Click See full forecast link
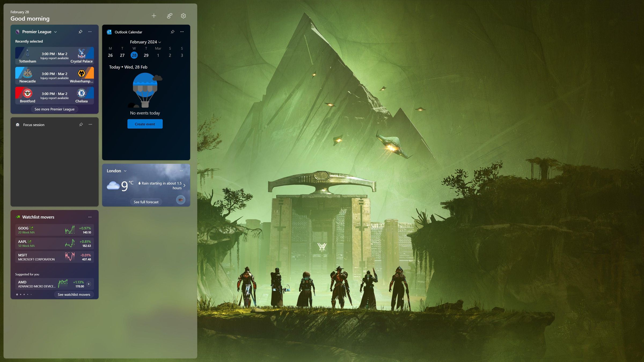This screenshot has width=644, height=362. coord(146,202)
